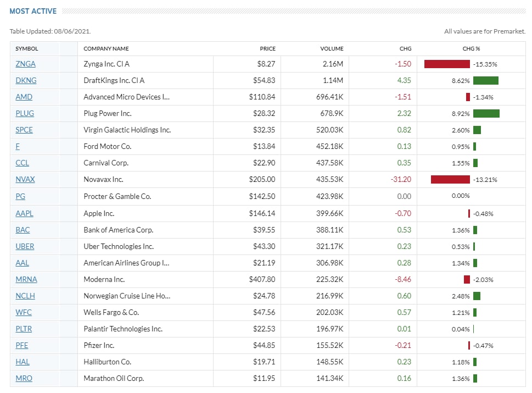This screenshot has width=532, height=393.
Task: Click the $407.80 Moderna price
Action: (x=262, y=279)
